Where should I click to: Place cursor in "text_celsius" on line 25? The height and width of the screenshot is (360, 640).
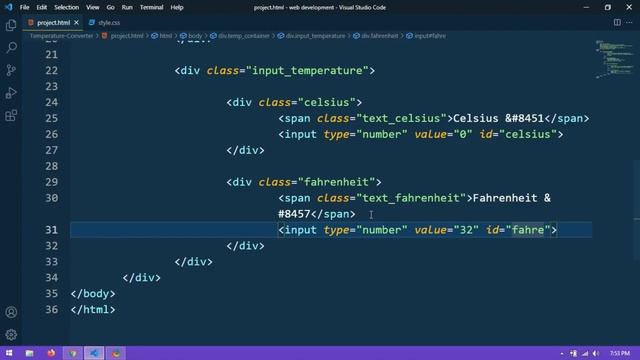tap(401, 118)
